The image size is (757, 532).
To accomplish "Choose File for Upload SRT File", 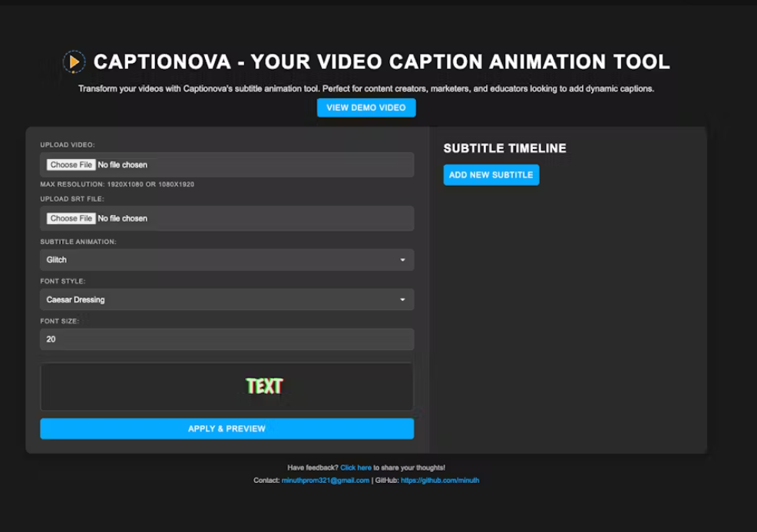I will coord(71,218).
